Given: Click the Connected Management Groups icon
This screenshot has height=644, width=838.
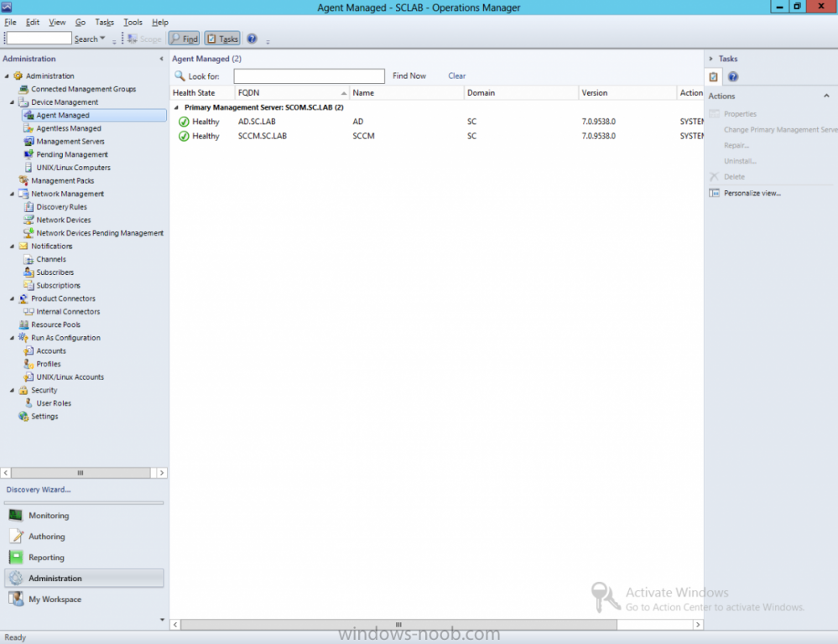Looking at the screenshot, I should [x=23, y=89].
